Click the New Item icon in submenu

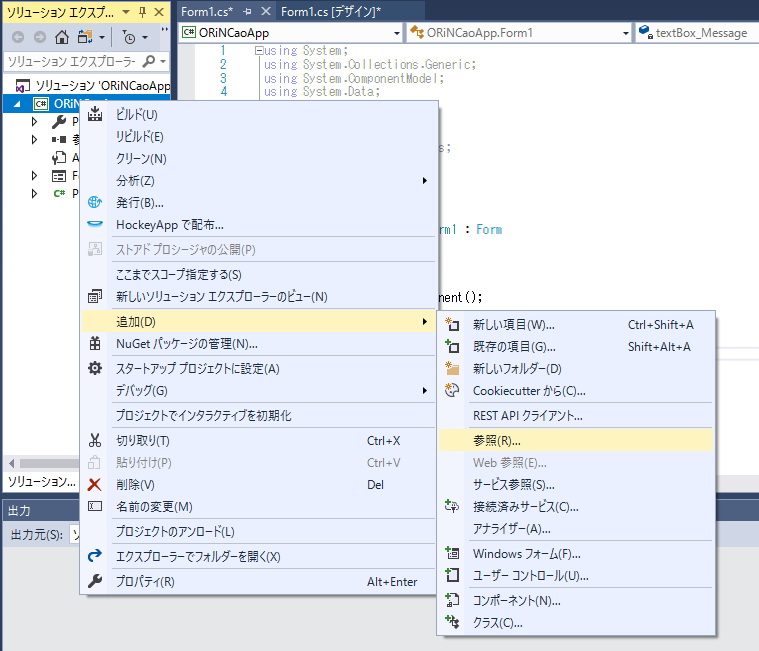pos(452,324)
